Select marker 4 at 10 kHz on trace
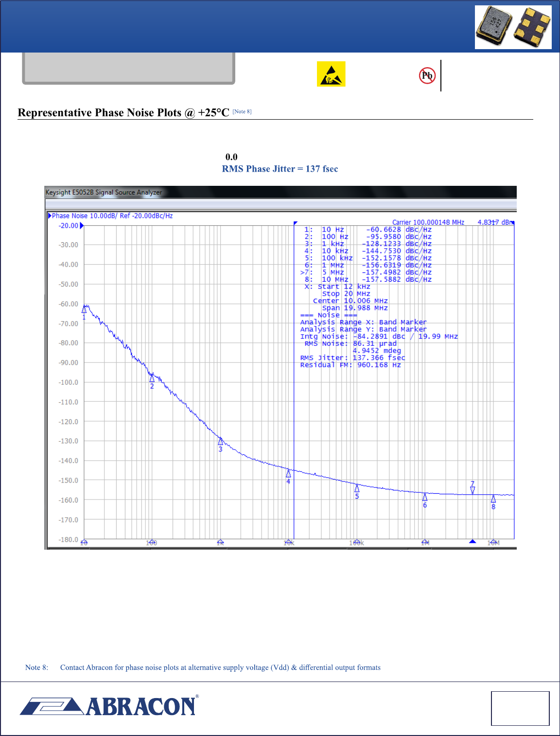The height and width of the screenshot is (736, 560). [288, 473]
